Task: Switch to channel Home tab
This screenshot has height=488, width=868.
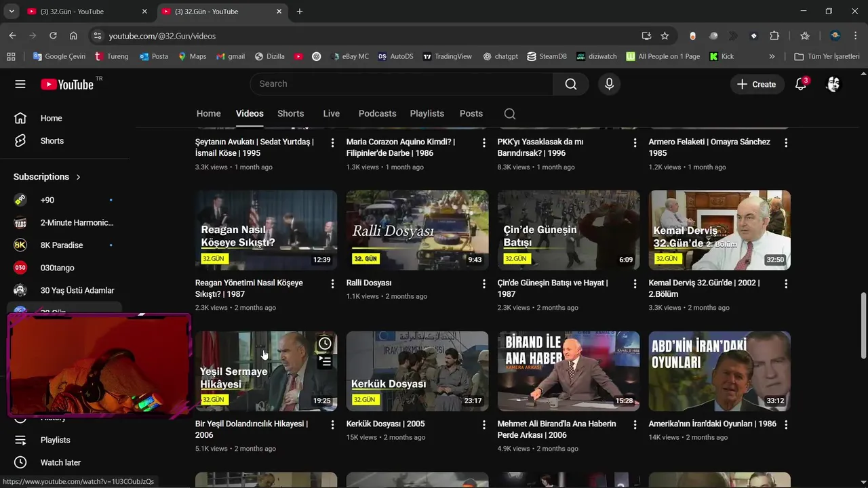Action: 209,114
